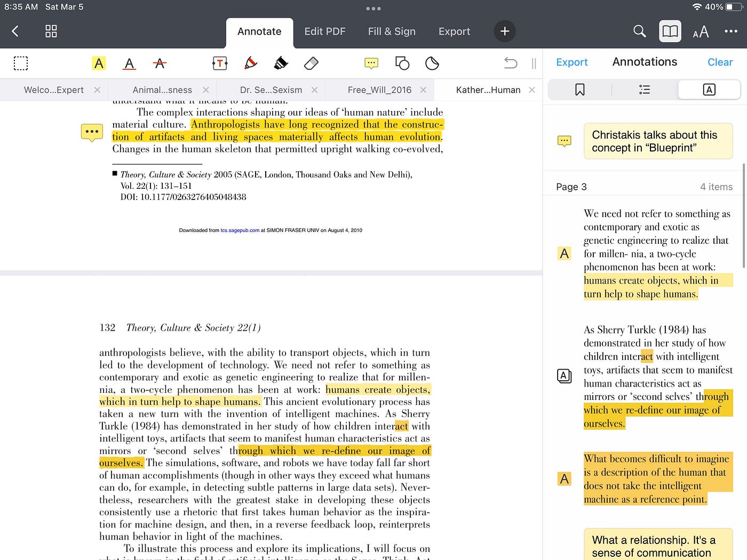Open the Welco...Expert document tab

click(54, 90)
